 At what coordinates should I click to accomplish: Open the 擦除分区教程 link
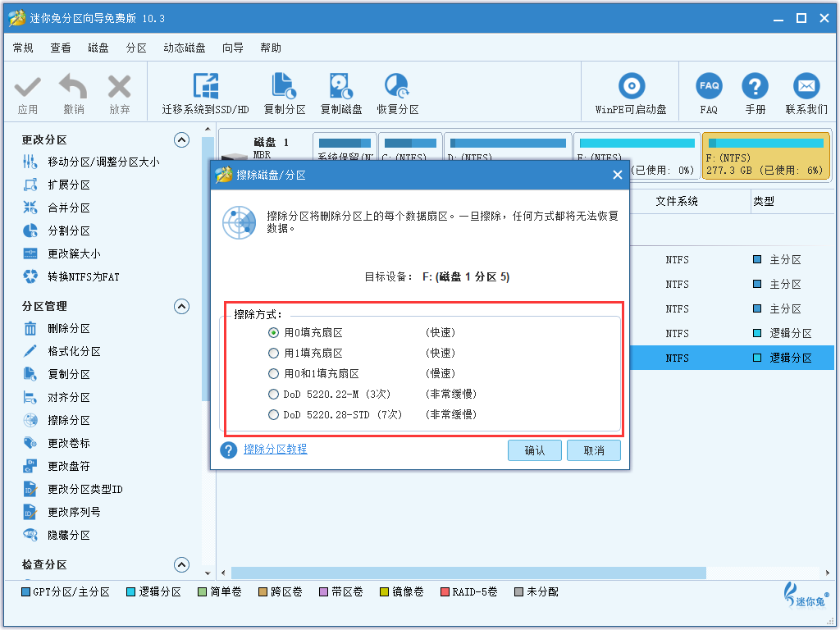[x=276, y=449]
